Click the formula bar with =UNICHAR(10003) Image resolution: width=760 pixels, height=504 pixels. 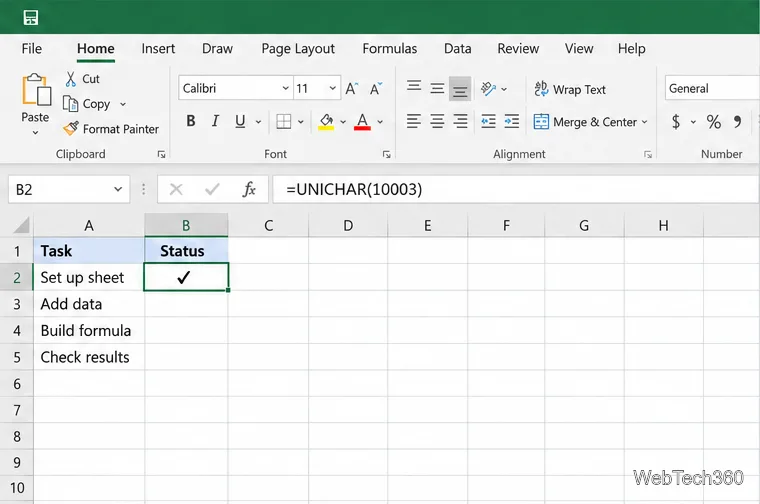click(x=516, y=189)
